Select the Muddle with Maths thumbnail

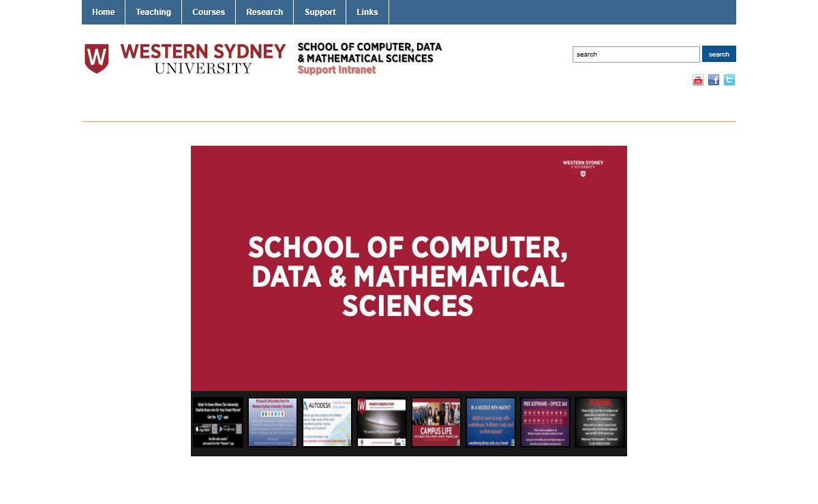click(491, 422)
